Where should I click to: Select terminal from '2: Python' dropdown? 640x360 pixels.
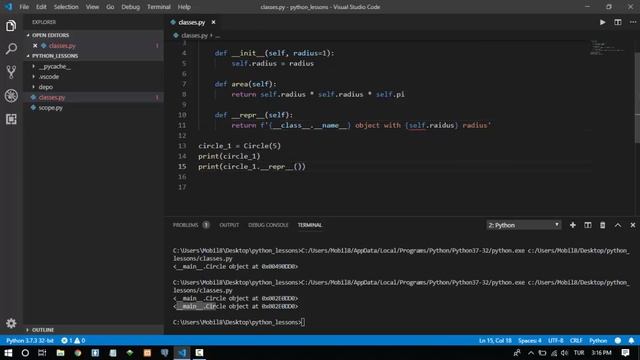(x=524, y=225)
